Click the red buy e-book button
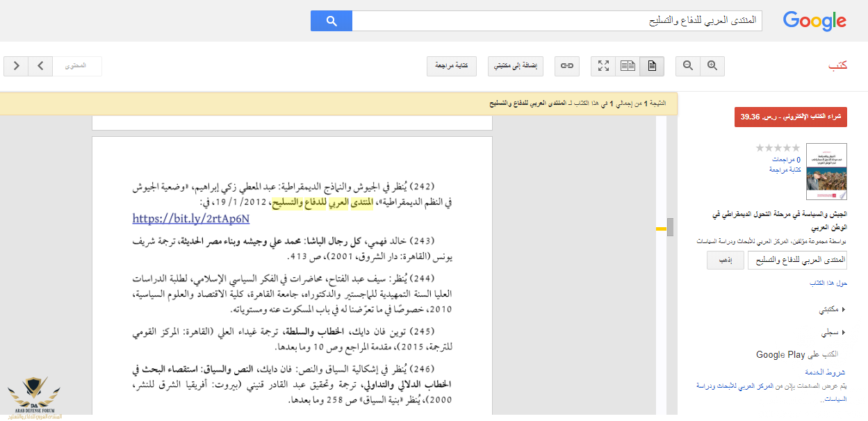Viewport: 868px width, 421px height. [791, 117]
